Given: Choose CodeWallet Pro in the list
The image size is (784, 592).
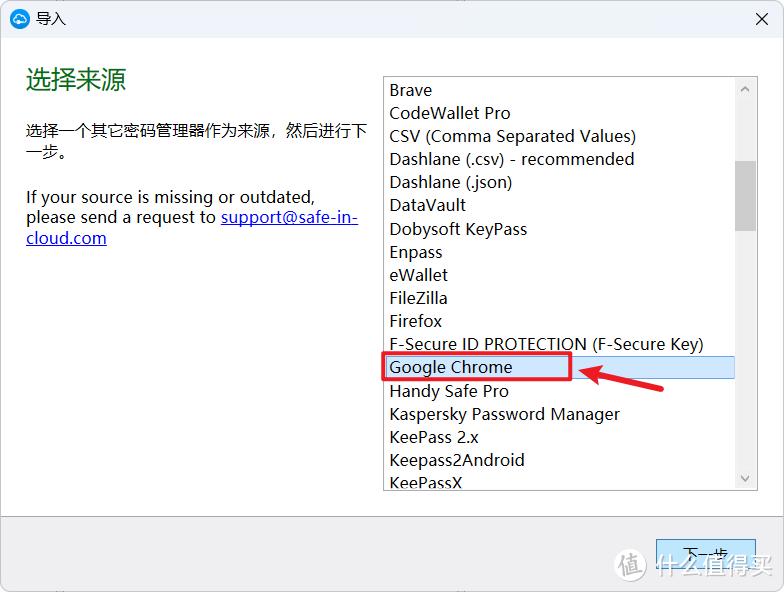Looking at the screenshot, I should [x=450, y=113].
